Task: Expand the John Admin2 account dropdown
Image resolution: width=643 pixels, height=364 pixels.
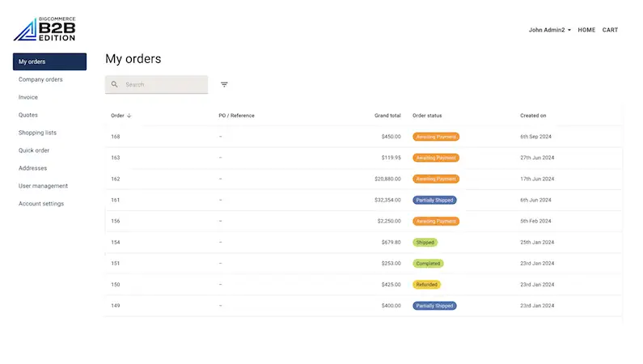Action: point(549,30)
